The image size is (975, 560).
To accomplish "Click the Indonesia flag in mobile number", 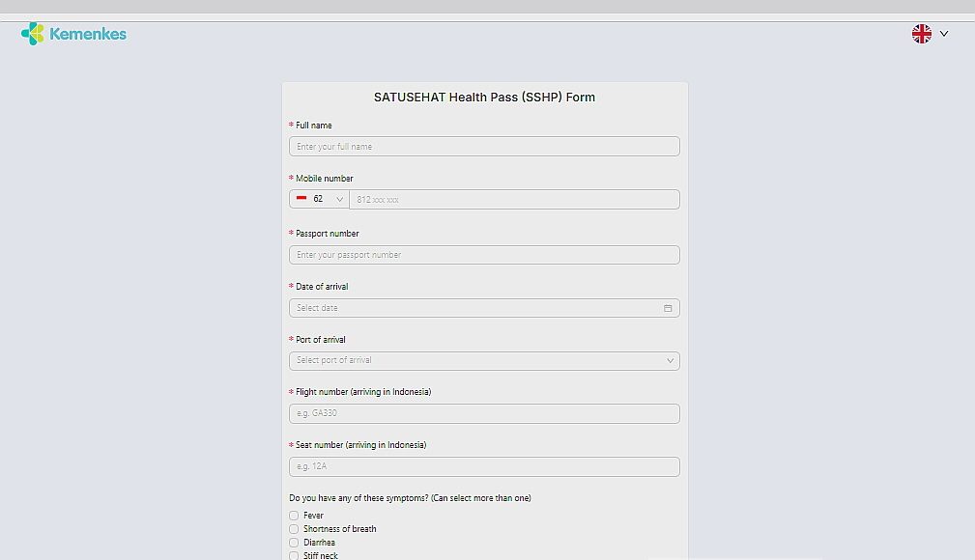I will coord(301,198).
